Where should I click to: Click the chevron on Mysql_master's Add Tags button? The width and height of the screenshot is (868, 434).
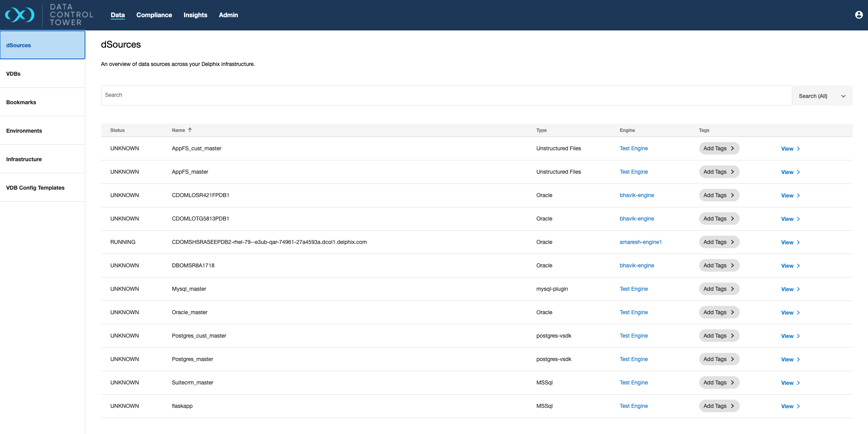point(732,289)
